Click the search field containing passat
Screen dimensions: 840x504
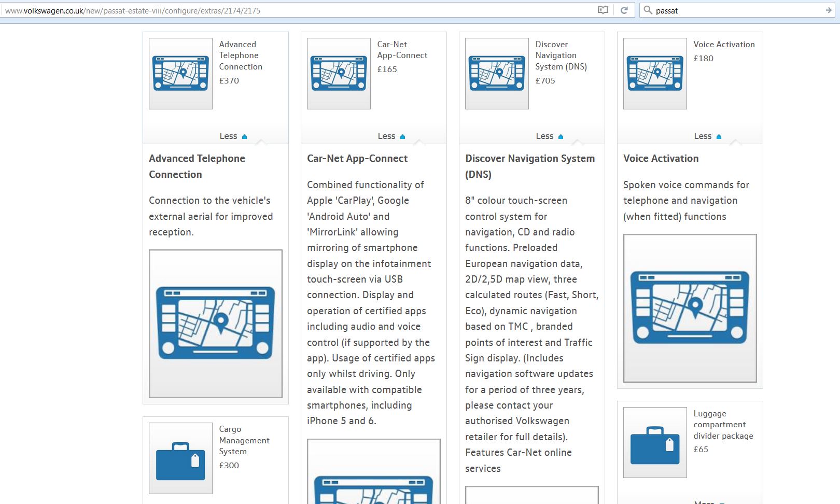point(736,10)
